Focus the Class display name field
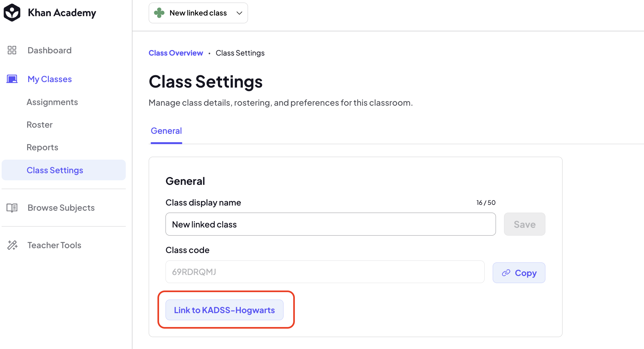Screen dimensions: 644x349 tap(330, 224)
